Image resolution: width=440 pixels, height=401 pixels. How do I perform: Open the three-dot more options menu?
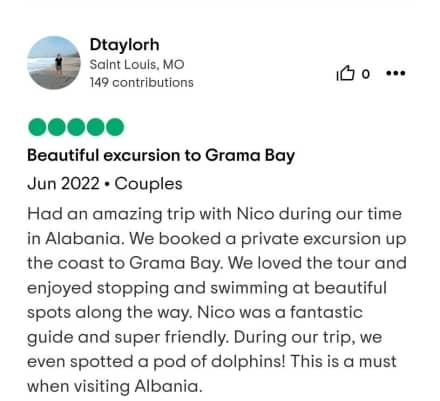click(396, 73)
